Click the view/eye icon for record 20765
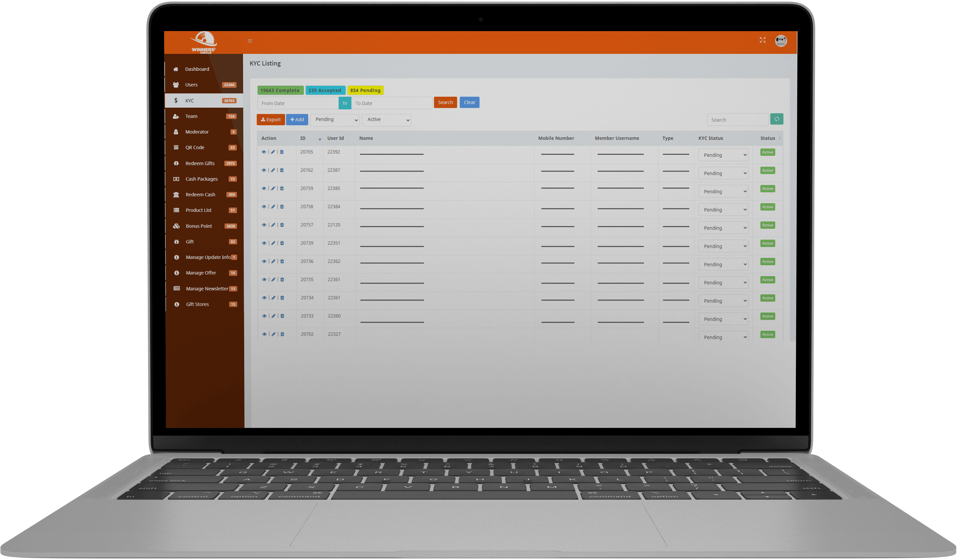 [265, 152]
